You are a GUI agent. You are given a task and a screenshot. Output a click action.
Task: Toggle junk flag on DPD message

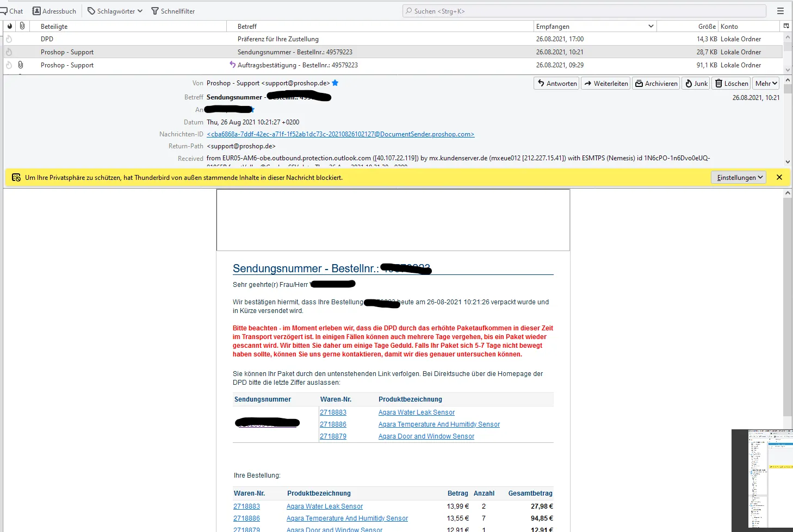click(x=9, y=39)
